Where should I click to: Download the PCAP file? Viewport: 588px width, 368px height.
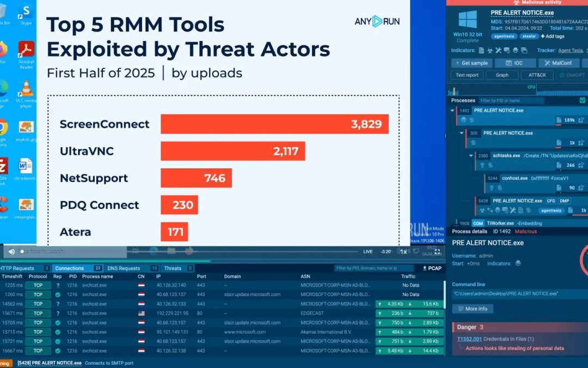click(x=432, y=268)
